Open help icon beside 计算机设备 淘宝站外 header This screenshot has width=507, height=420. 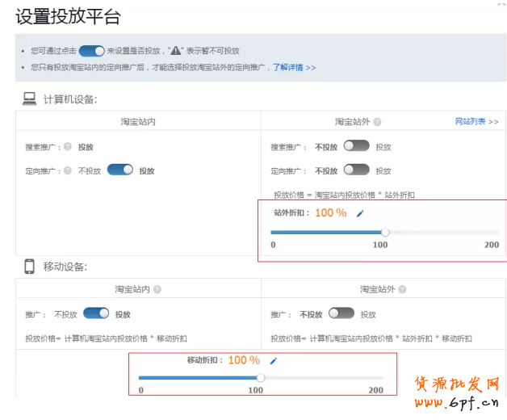[x=377, y=122]
